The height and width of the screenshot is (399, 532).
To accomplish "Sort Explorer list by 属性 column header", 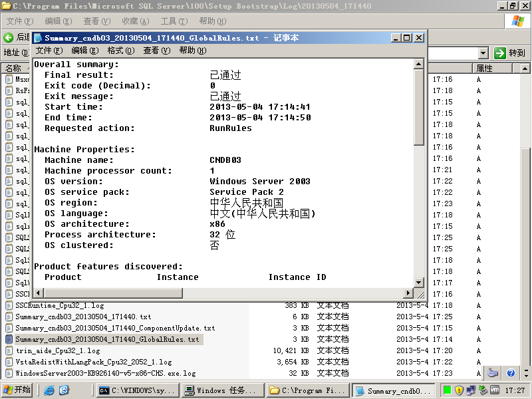I will (492, 68).
